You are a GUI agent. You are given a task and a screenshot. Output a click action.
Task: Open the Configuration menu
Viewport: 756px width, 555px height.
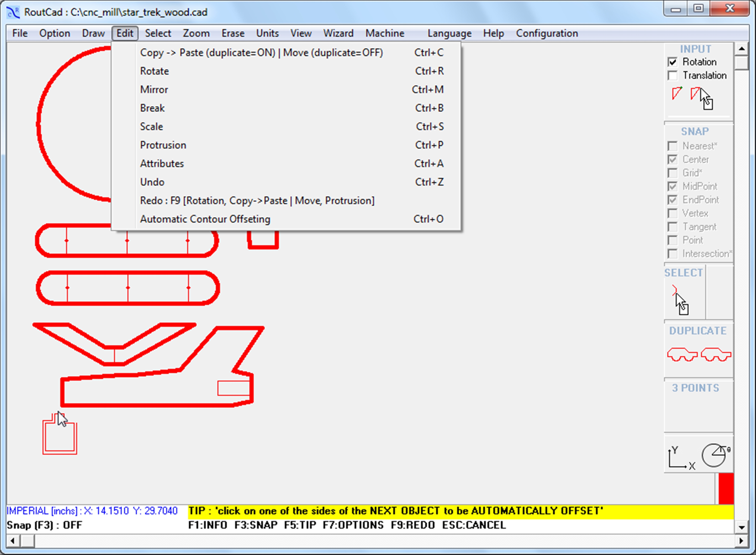(547, 33)
